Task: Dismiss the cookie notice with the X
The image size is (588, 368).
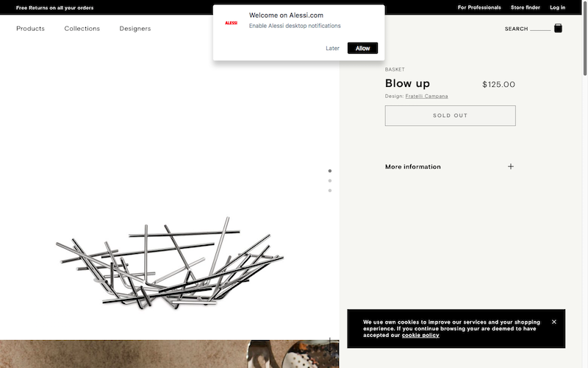Action: click(554, 322)
